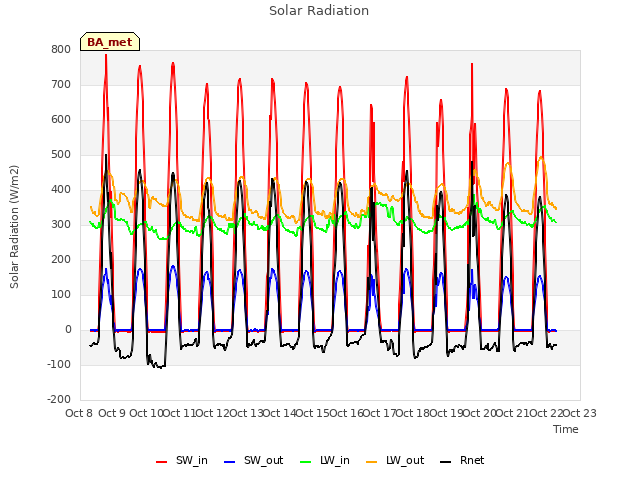The width and height of the screenshot is (640, 480).
Task: Click the Solar Radiation (W/m2) axis label
Action: click(x=14, y=227)
